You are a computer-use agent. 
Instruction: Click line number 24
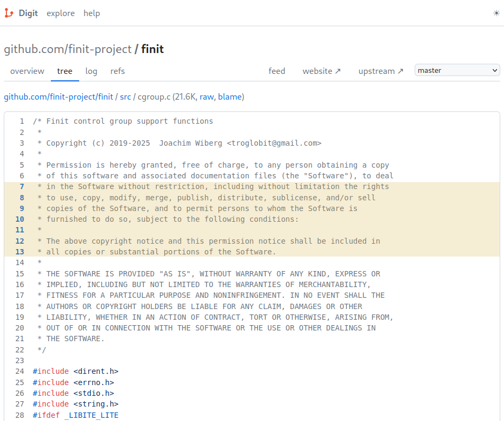point(20,371)
